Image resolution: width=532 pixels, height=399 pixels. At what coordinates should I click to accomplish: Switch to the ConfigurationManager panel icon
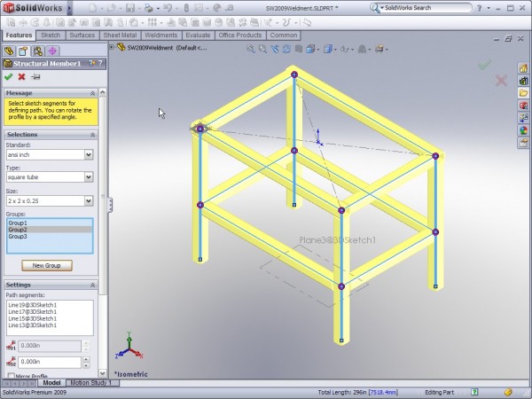(x=38, y=51)
